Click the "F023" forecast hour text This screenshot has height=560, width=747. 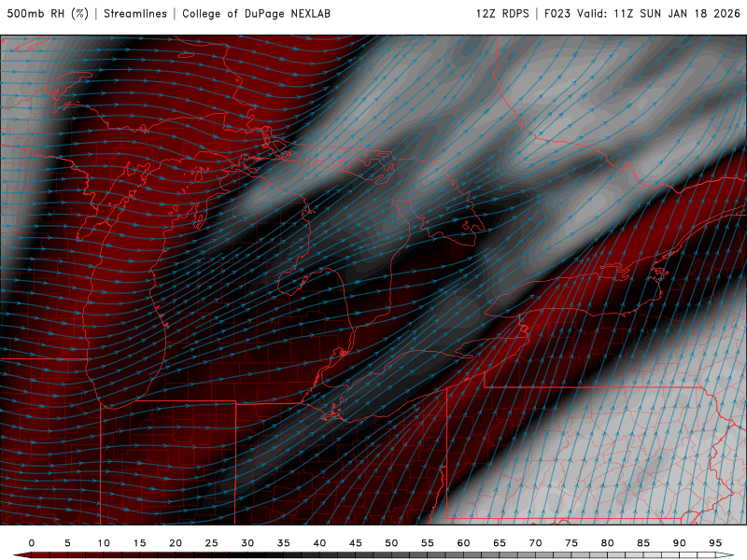pyautogui.click(x=557, y=13)
